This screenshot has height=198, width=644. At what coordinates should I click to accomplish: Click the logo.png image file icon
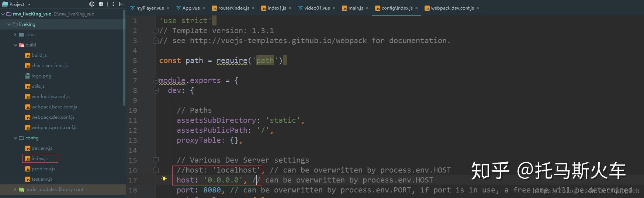coord(28,76)
